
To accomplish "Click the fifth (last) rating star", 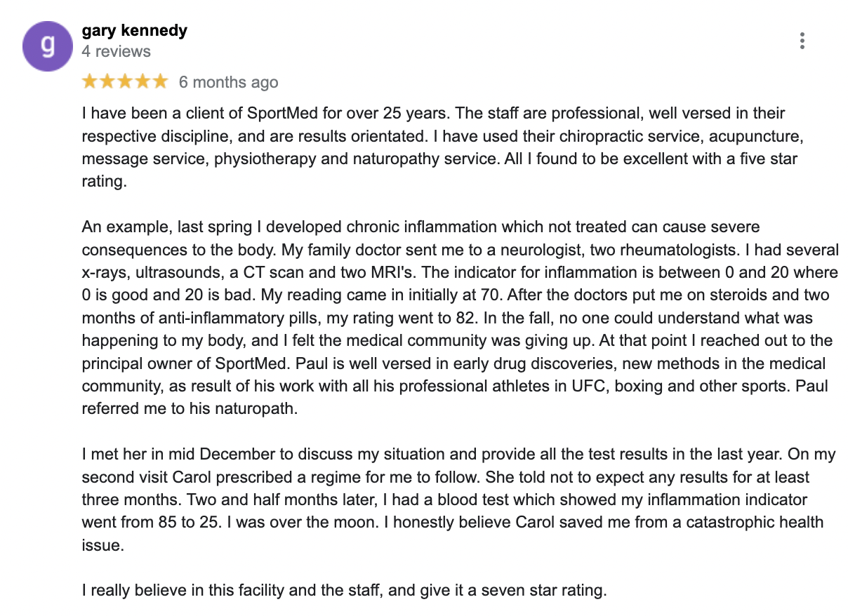I will tap(160, 82).
